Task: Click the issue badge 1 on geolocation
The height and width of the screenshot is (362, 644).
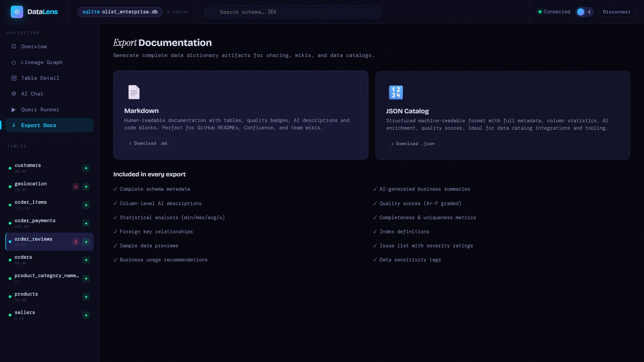Action: (76, 187)
